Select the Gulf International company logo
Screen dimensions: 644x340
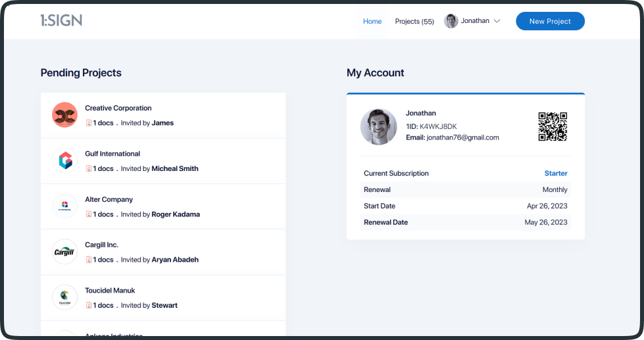coord(65,160)
